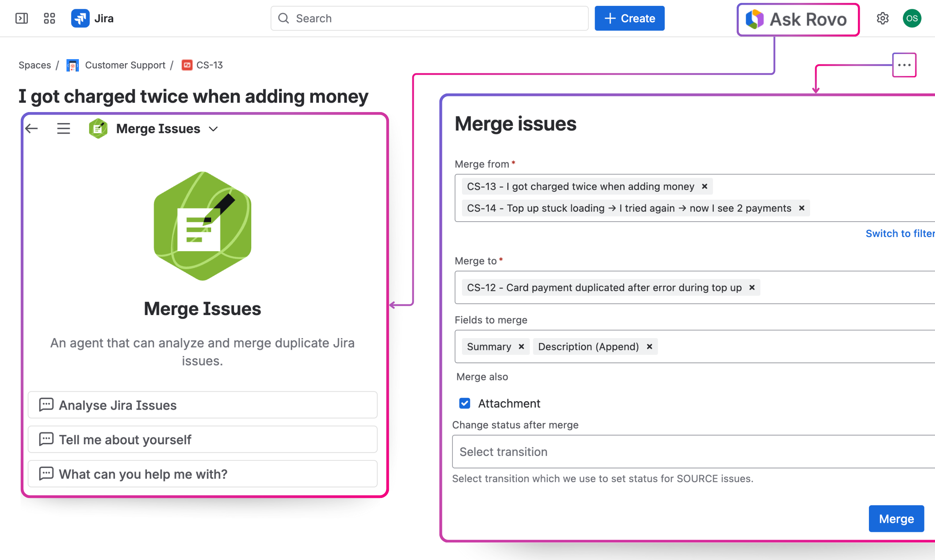Viewport: 935px width, 560px height.
Task: Open hamburger menu in Merge Issues panel
Action: click(x=64, y=129)
